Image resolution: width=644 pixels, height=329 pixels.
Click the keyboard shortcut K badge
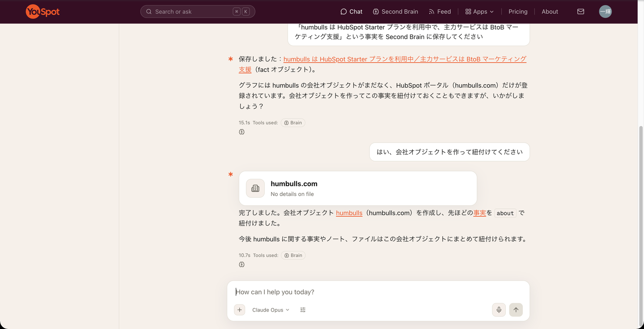246,12
